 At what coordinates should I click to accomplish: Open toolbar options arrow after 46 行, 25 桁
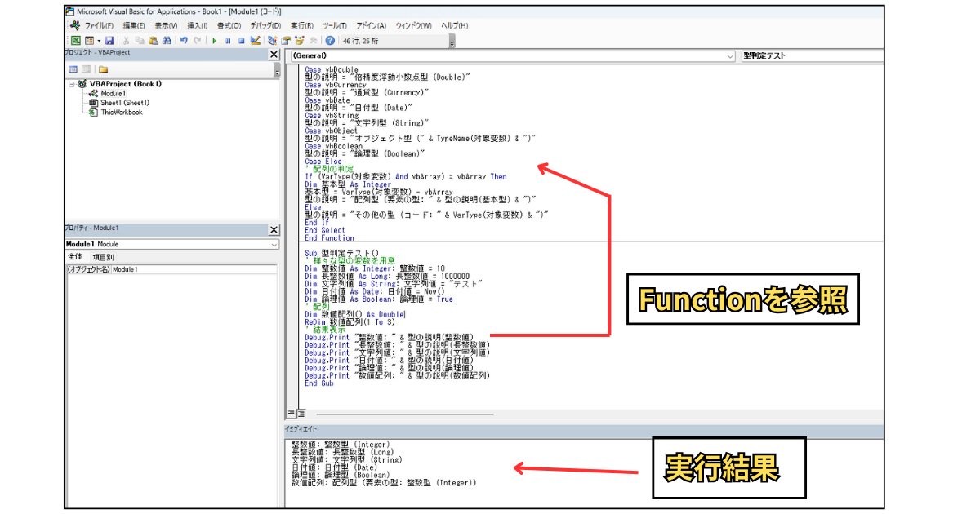tap(452, 42)
